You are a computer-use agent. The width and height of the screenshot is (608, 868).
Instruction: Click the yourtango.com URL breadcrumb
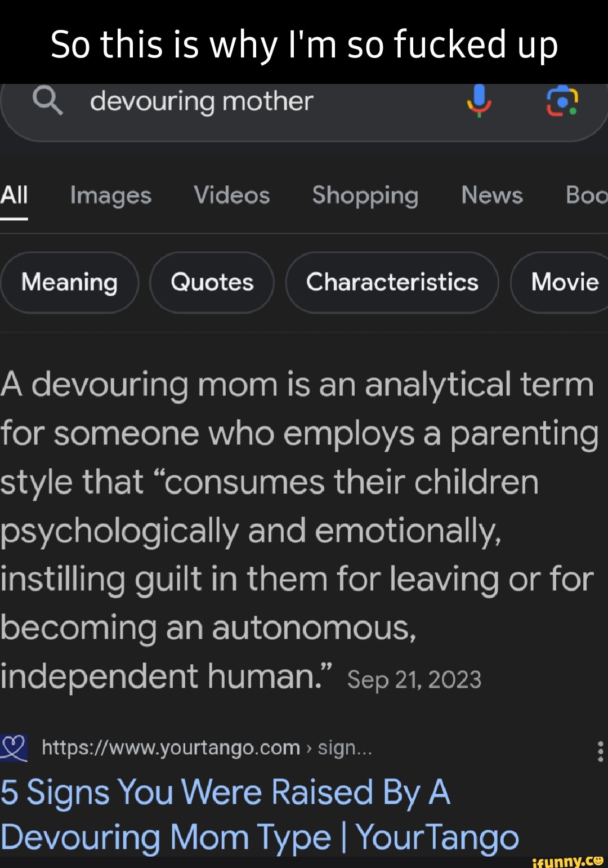click(x=207, y=748)
